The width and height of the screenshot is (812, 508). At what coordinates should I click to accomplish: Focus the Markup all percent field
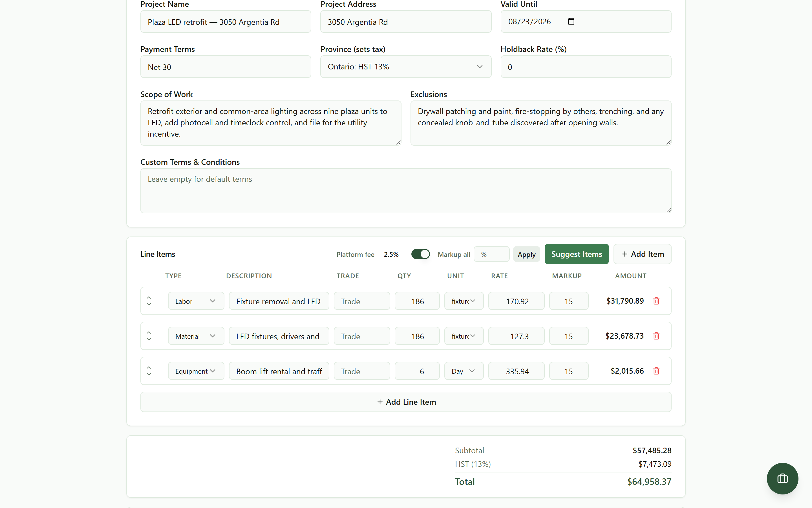[491, 254]
